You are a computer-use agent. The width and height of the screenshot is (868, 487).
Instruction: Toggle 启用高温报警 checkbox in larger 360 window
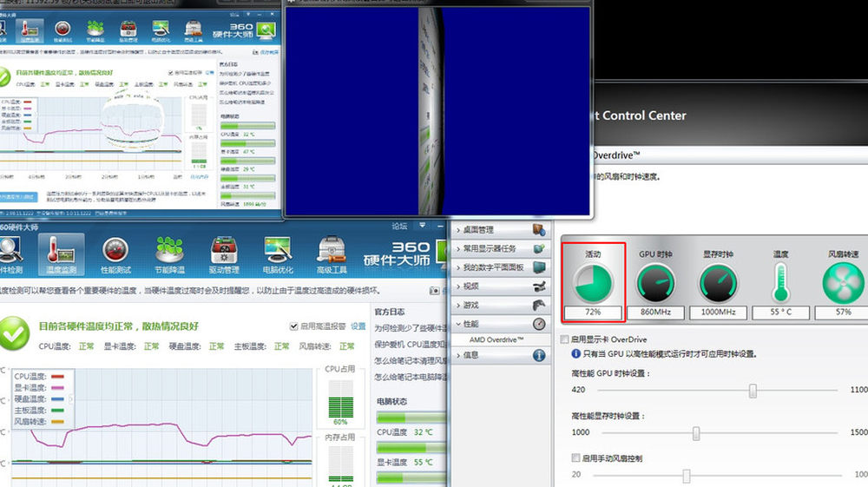pyautogui.click(x=293, y=326)
